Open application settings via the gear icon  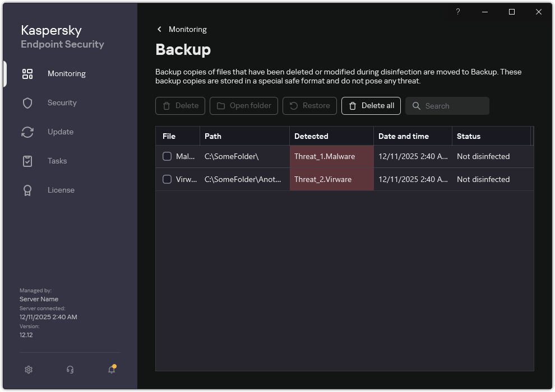(x=28, y=370)
